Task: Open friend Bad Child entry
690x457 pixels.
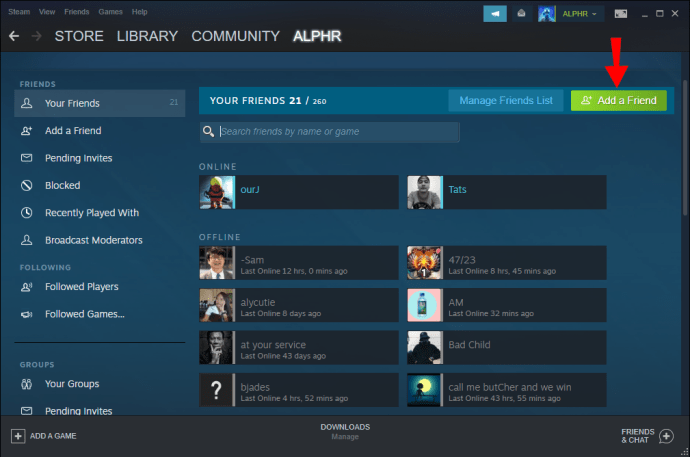Action: pyautogui.click(x=507, y=347)
